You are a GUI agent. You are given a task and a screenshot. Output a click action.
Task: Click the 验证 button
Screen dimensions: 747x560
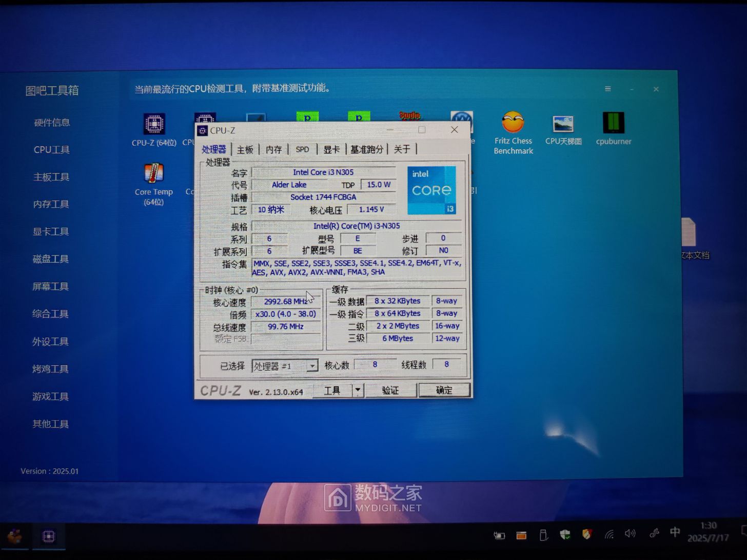tap(390, 390)
